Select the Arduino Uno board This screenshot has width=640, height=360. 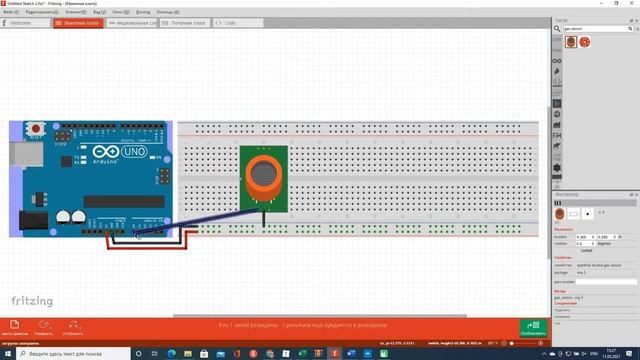91,179
